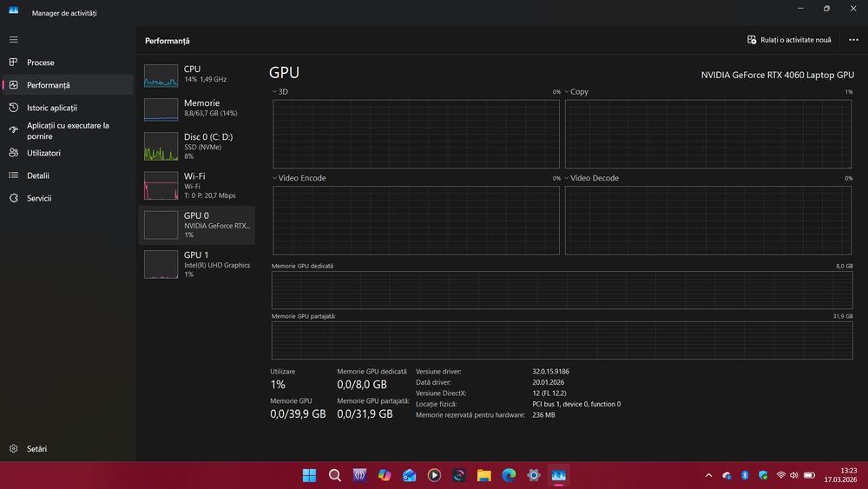Open Microsoft Edge from taskbar
Viewport: 868px width, 489px height.
509,475
